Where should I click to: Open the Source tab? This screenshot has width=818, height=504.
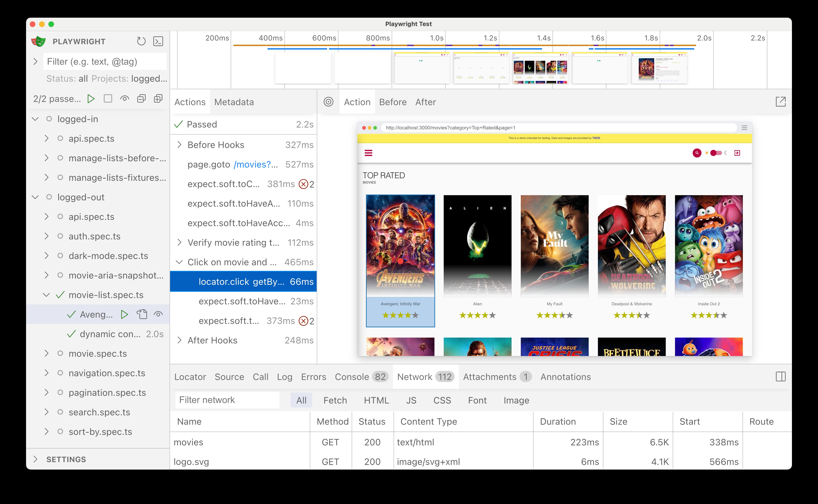(x=229, y=377)
